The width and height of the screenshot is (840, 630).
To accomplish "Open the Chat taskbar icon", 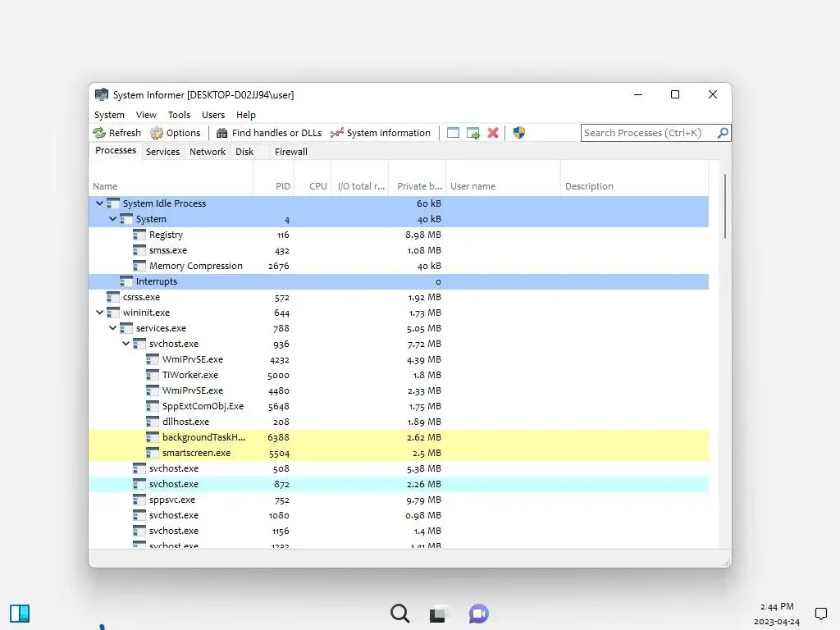I will tap(478, 614).
